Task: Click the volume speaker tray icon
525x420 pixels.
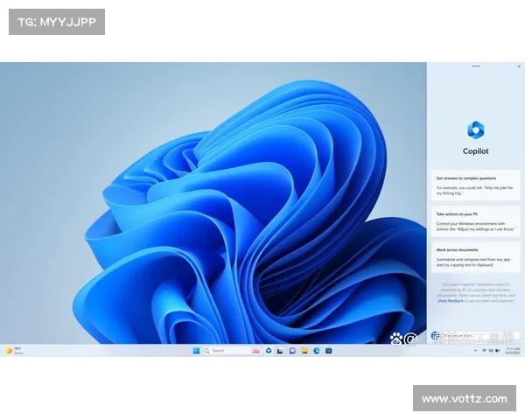Action: [491, 351]
